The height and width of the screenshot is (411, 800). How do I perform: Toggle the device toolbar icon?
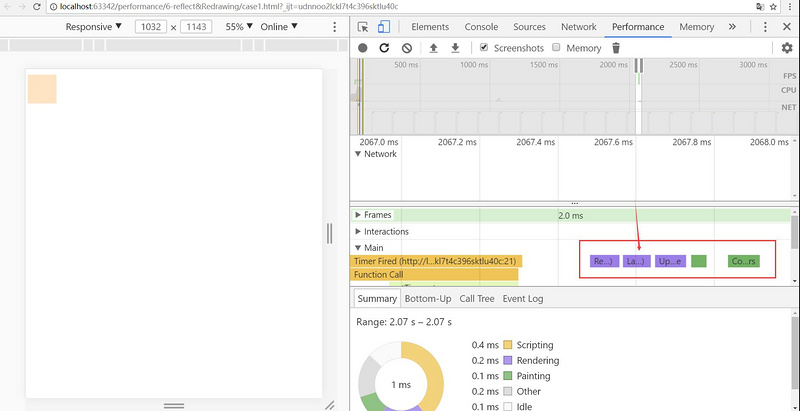(383, 27)
